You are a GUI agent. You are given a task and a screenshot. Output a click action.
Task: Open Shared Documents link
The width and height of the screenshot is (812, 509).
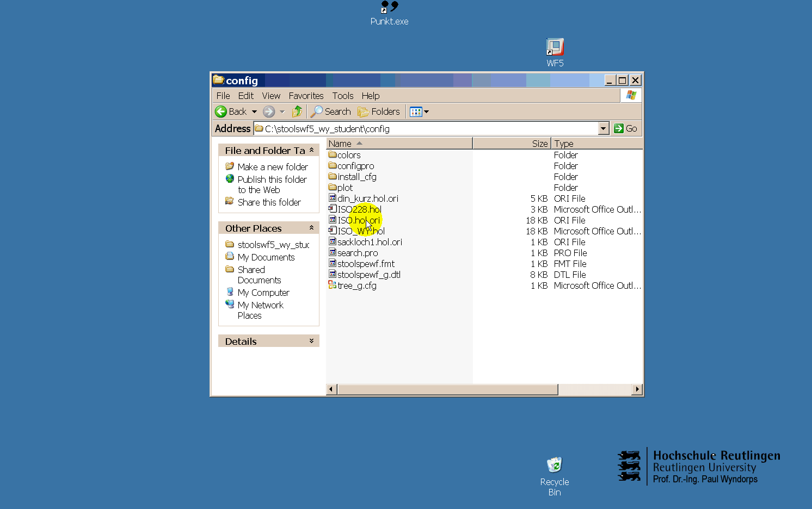pyautogui.click(x=259, y=275)
